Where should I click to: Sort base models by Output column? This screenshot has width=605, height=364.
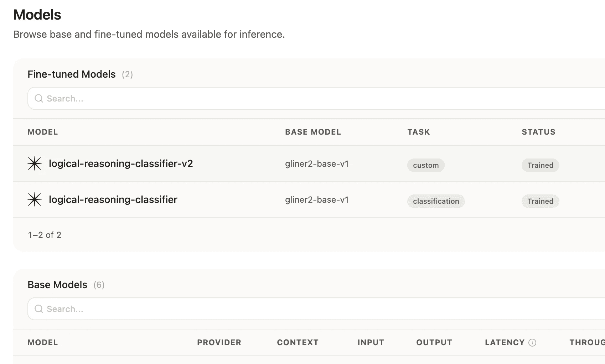pos(434,343)
